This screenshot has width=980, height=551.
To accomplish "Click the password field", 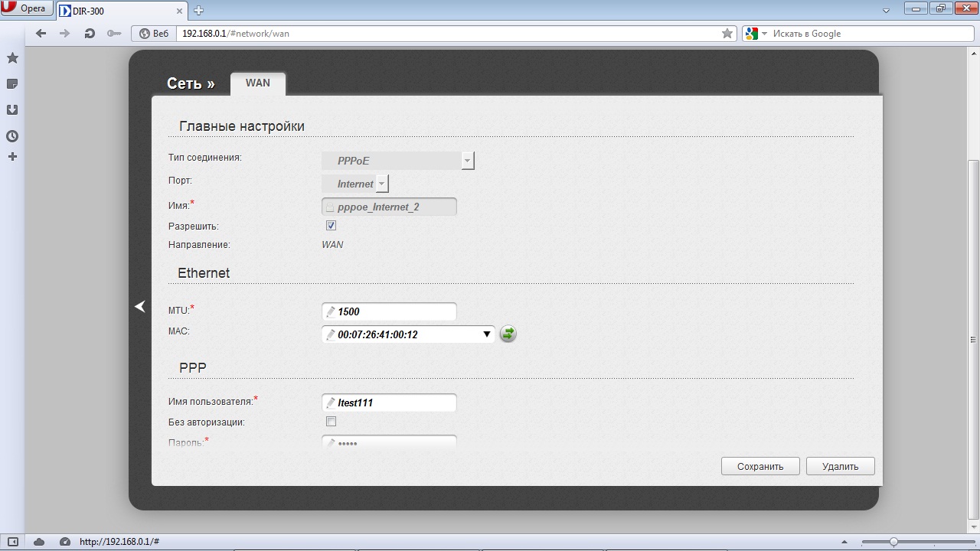I will 390,442.
